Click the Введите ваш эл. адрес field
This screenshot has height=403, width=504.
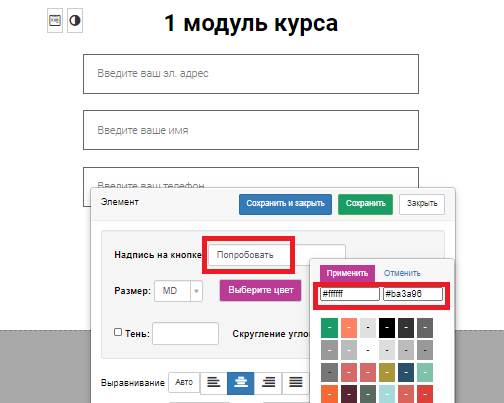coord(251,74)
